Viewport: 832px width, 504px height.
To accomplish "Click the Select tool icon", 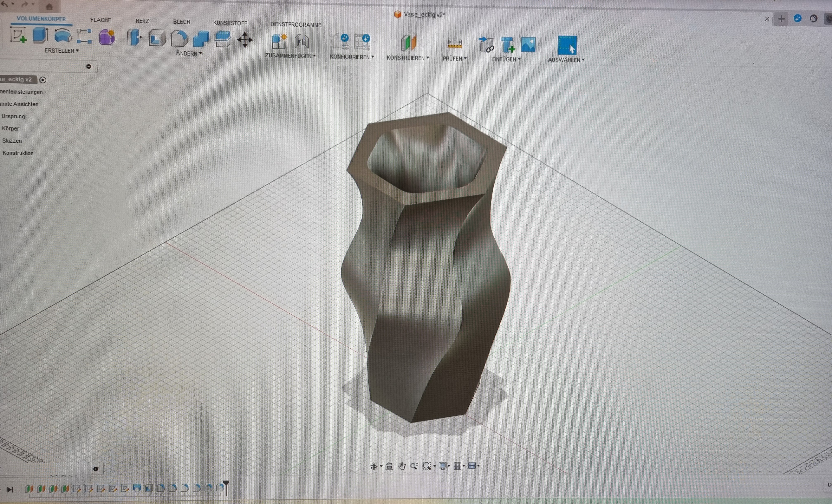I will coord(567,45).
